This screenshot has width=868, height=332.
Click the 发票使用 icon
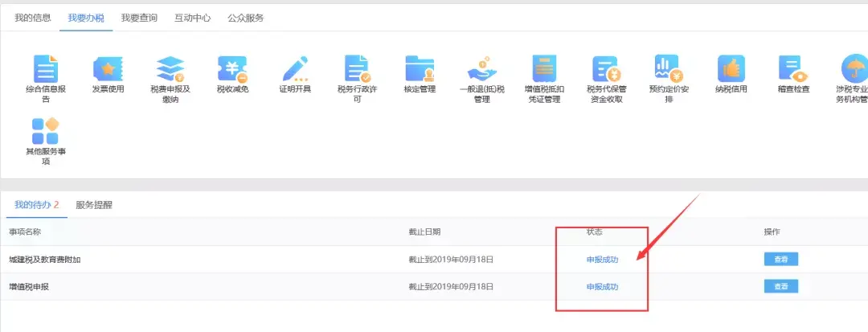click(x=108, y=69)
